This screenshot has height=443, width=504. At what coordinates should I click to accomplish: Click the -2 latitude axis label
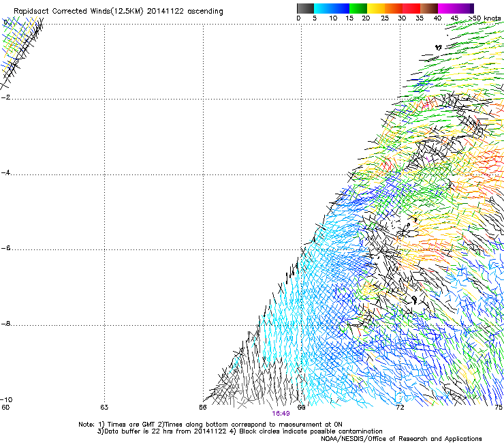[x=6, y=97]
